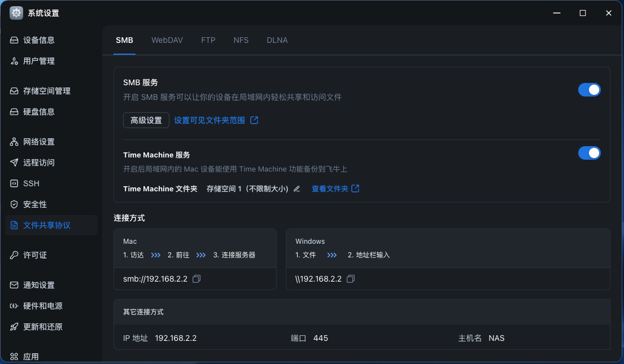Select 硬件和电源 in the sidebar

tap(51, 306)
